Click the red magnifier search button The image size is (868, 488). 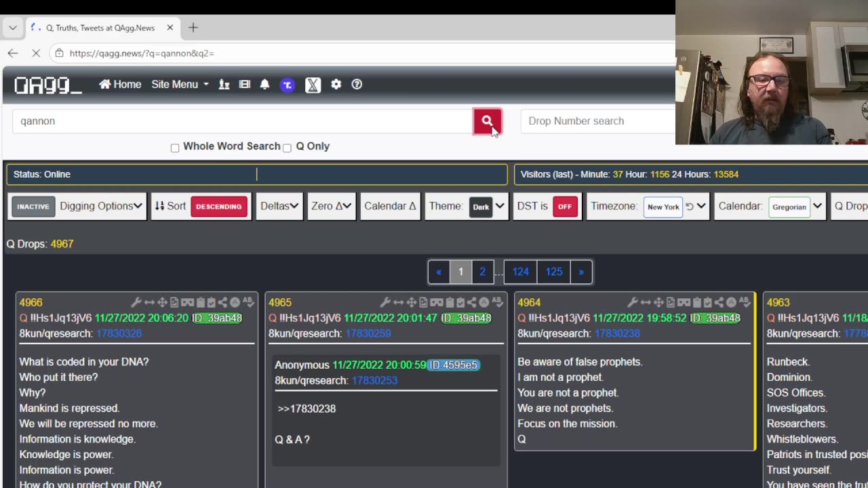tap(487, 121)
